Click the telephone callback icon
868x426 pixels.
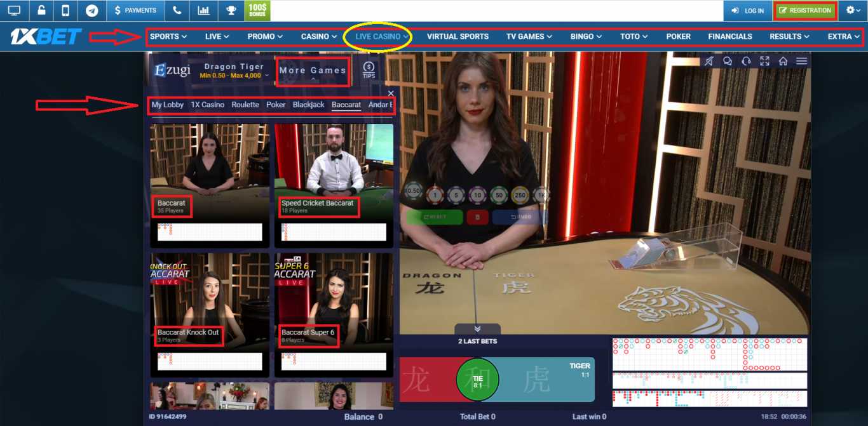click(x=177, y=10)
